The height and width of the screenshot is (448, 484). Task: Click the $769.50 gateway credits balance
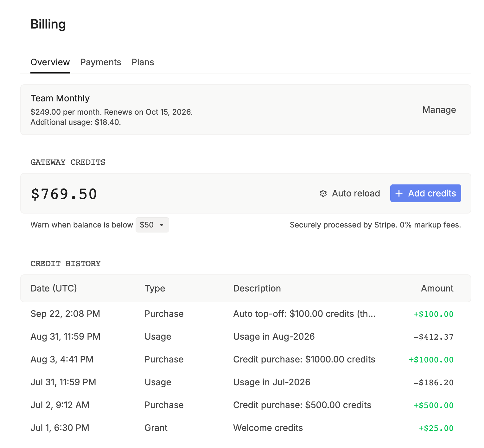click(x=64, y=194)
